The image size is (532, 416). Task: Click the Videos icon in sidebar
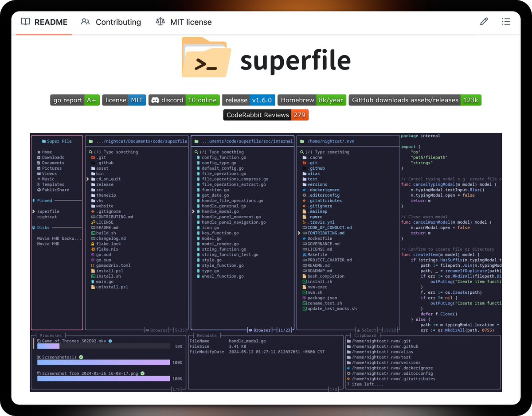coord(39,174)
